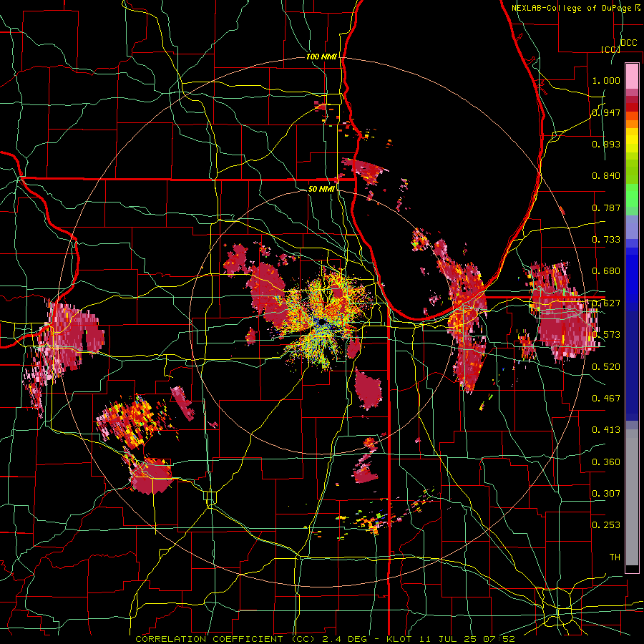Click the DCC label above the color scale
Screen dimensions: 644x644
tap(628, 43)
